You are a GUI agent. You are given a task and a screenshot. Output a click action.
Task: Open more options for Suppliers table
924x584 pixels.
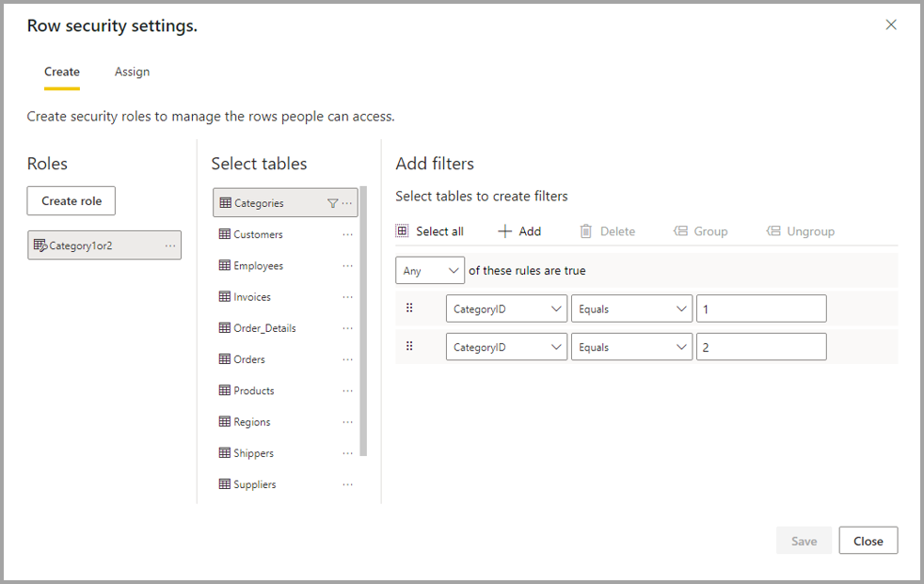(348, 484)
